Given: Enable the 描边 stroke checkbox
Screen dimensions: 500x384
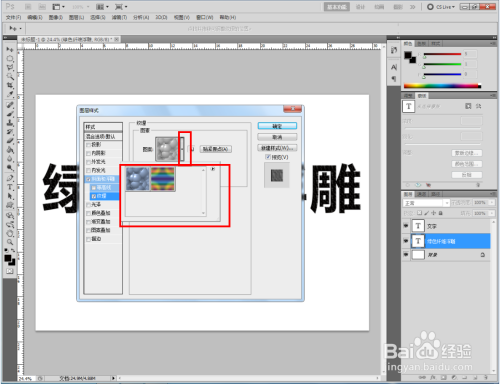Looking at the screenshot, I should (x=88, y=239).
